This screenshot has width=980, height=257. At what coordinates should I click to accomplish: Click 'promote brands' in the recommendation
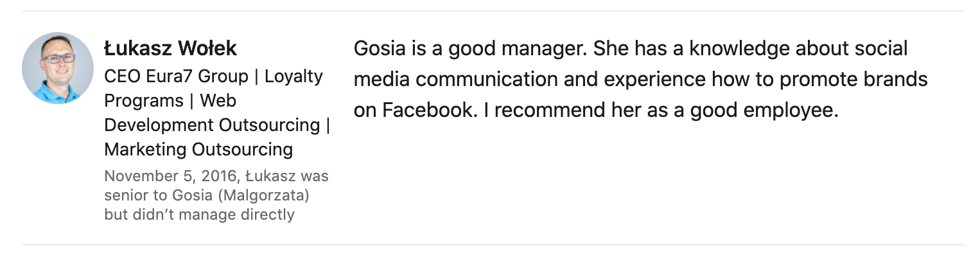point(862,80)
